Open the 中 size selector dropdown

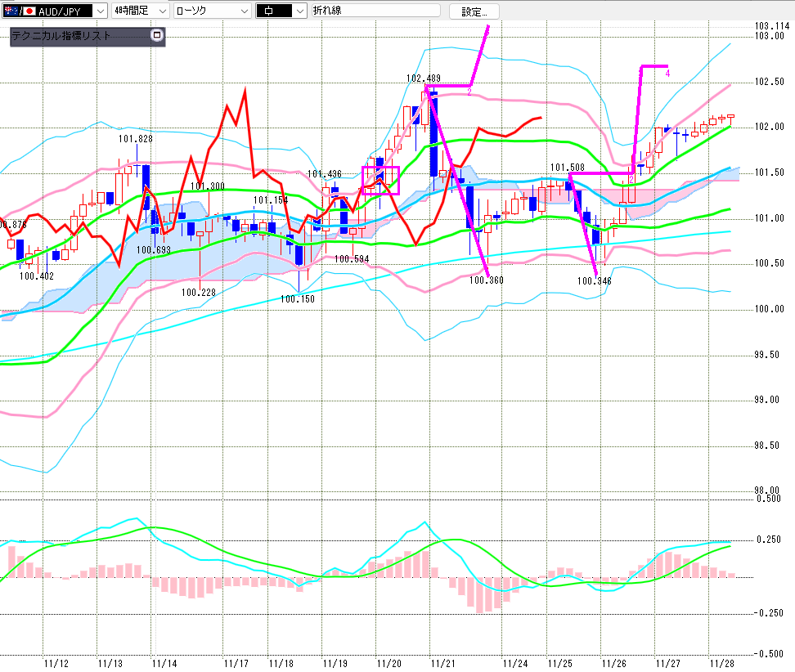(x=299, y=11)
